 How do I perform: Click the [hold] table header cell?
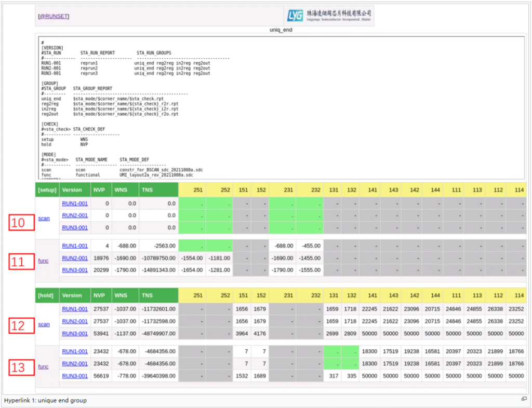tap(47, 295)
